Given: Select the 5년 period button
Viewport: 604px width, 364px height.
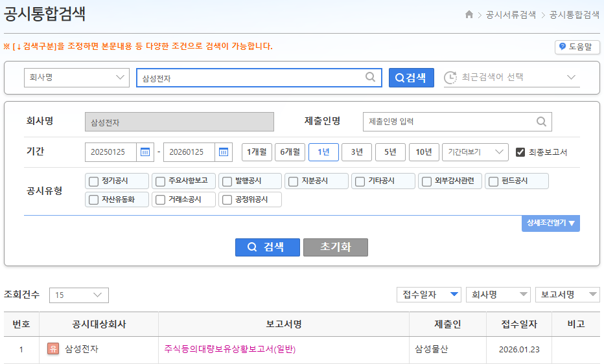Looking at the screenshot, I should 390,152.
